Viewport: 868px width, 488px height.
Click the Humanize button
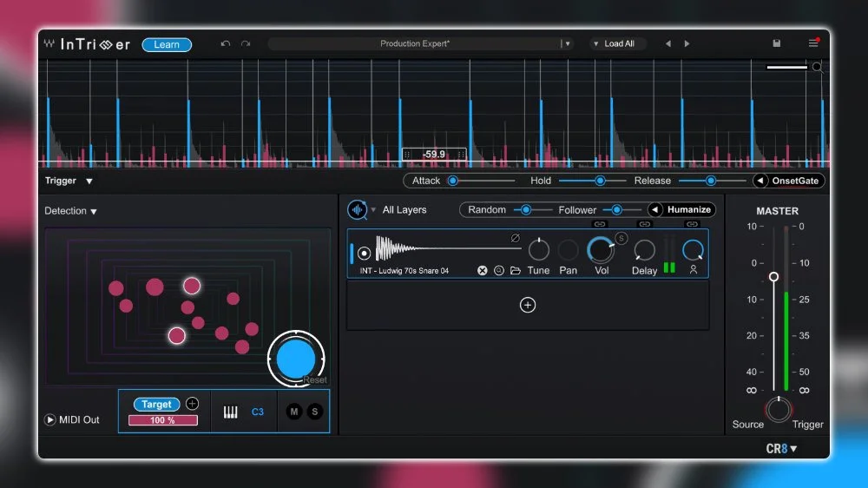[x=688, y=209]
